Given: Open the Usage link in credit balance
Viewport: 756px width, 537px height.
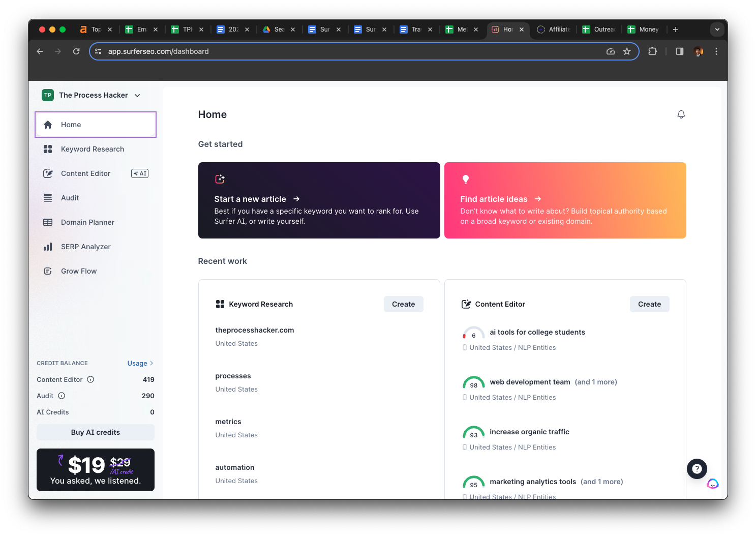Looking at the screenshot, I should 140,363.
